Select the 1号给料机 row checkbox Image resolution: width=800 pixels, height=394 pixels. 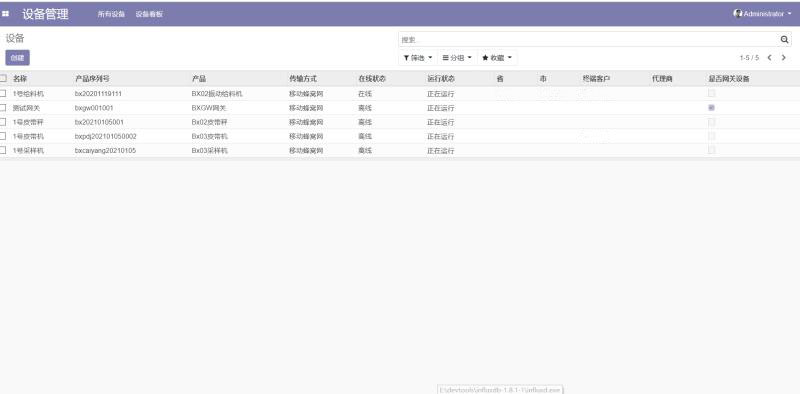coord(3,93)
